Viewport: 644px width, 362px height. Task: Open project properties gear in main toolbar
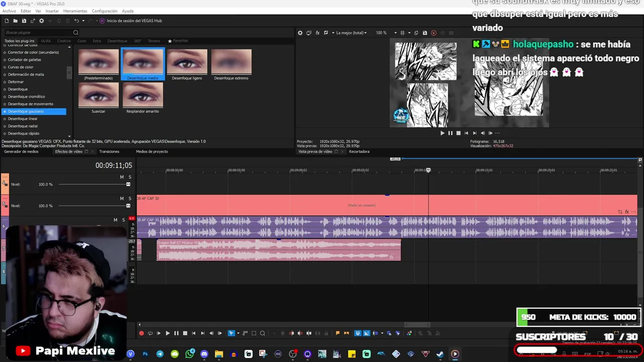click(42, 21)
